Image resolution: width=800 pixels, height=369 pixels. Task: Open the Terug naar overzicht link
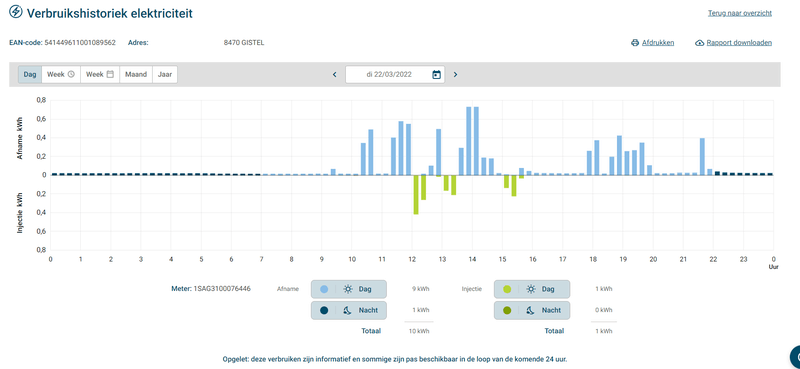pyautogui.click(x=740, y=13)
